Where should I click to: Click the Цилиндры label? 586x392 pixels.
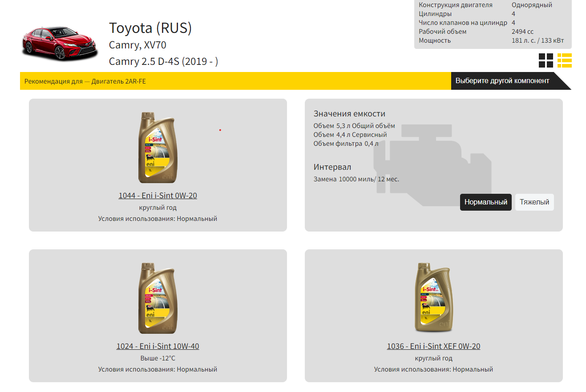tap(435, 14)
